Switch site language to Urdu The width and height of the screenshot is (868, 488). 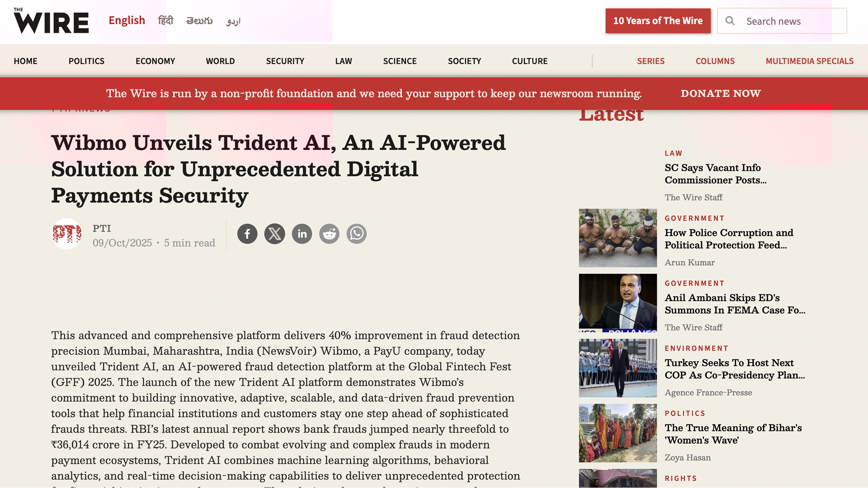point(233,21)
